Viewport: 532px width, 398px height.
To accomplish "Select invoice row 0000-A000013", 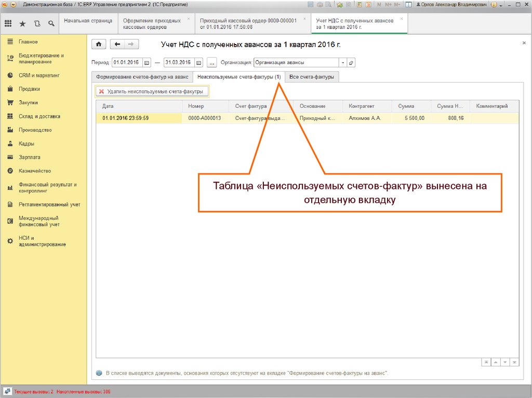I will [x=205, y=118].
